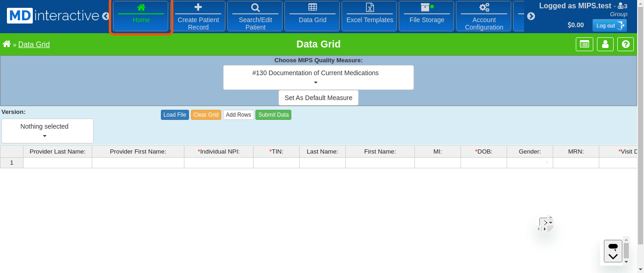Click the Provider Last Name cell in row 1
Image resolution: width=644 pixels, height=273 pixels.
(x=58, y=163)
